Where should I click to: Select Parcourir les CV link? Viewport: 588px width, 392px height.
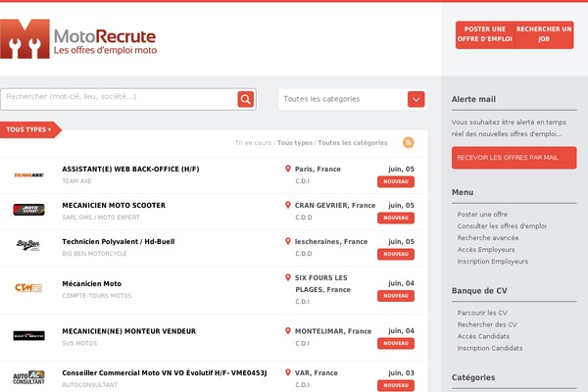click(x=482, y=313)
